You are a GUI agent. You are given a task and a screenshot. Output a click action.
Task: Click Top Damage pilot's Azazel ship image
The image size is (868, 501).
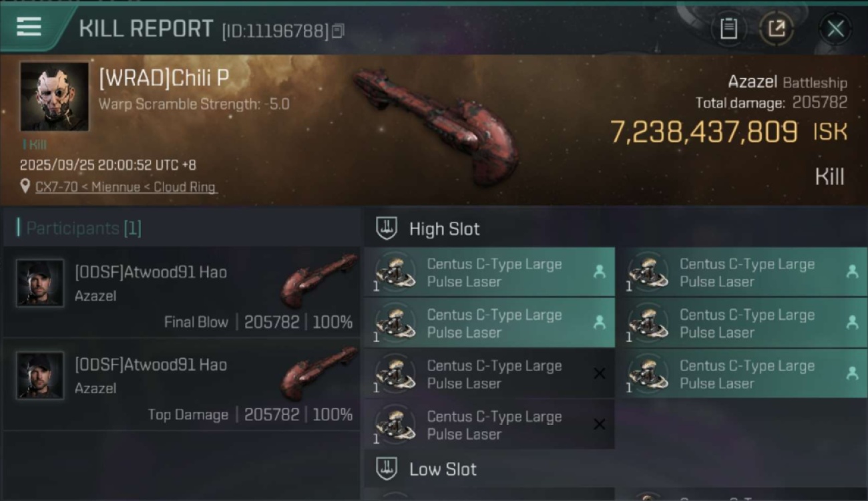pyautogui.click(x=319, y=373)
